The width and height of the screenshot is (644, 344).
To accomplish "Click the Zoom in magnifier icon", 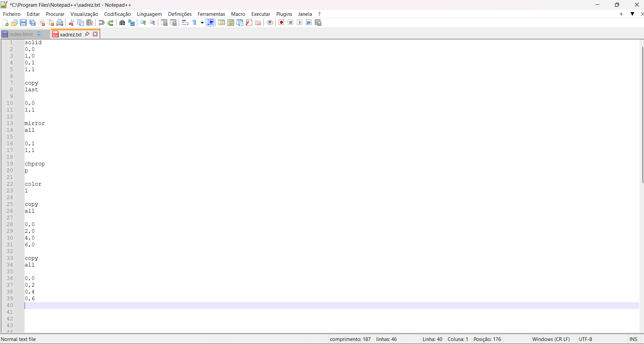I will [x=143, y=23].
